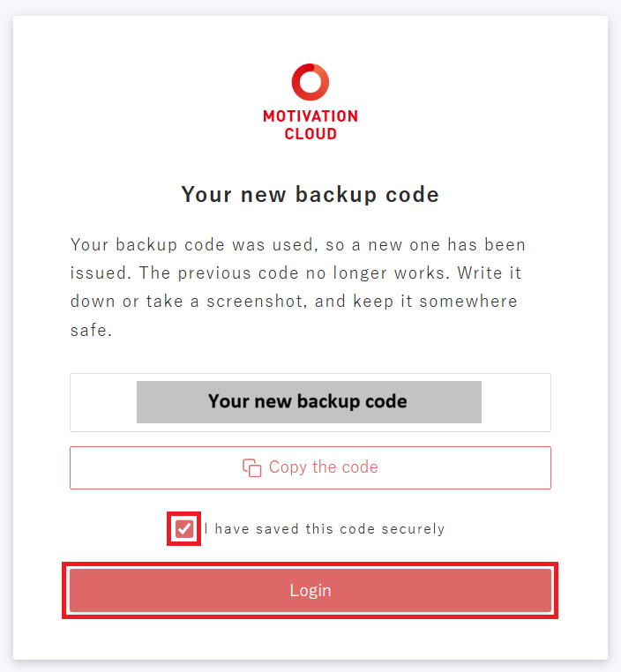The height and width of the screenshot is (672, 621).
Task: Select the Login button
Action: pos(310,590)
